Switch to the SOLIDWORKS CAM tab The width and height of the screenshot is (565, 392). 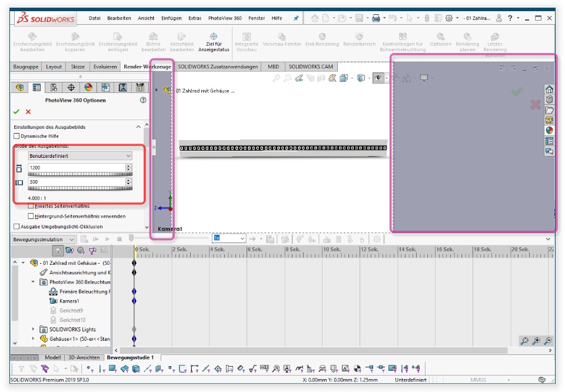click(x=311, y=67)
